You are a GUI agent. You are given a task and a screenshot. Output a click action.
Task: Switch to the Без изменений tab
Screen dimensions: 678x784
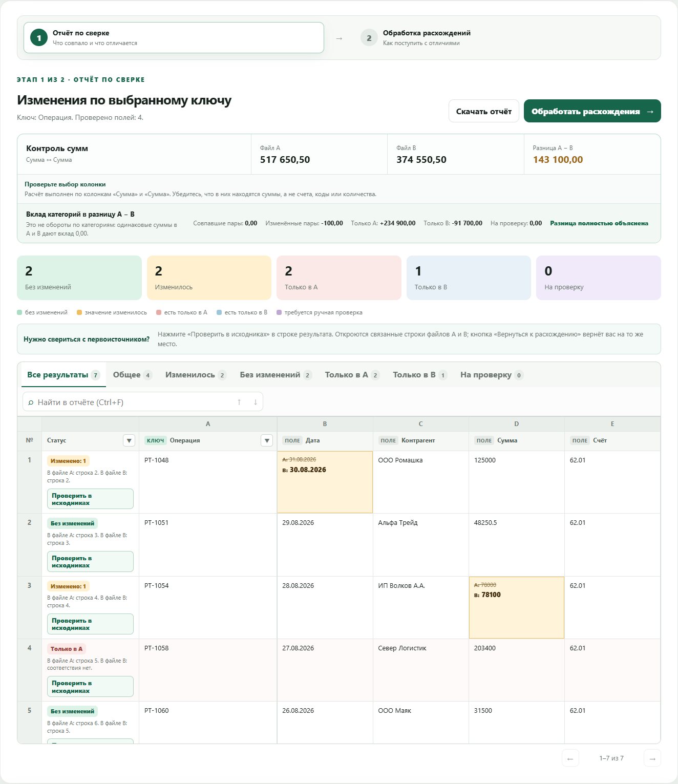click(x=276, y=375)
